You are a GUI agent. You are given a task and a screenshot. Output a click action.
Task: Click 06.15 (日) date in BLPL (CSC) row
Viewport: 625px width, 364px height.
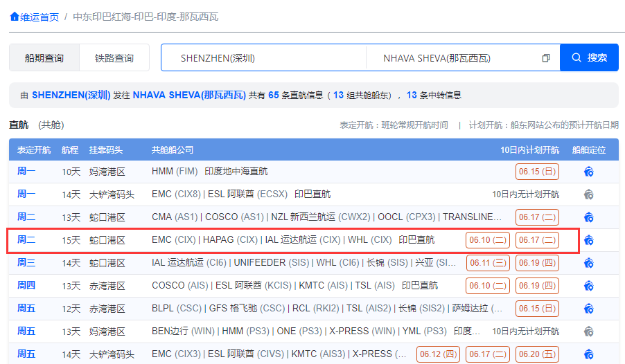pos(537,309)
